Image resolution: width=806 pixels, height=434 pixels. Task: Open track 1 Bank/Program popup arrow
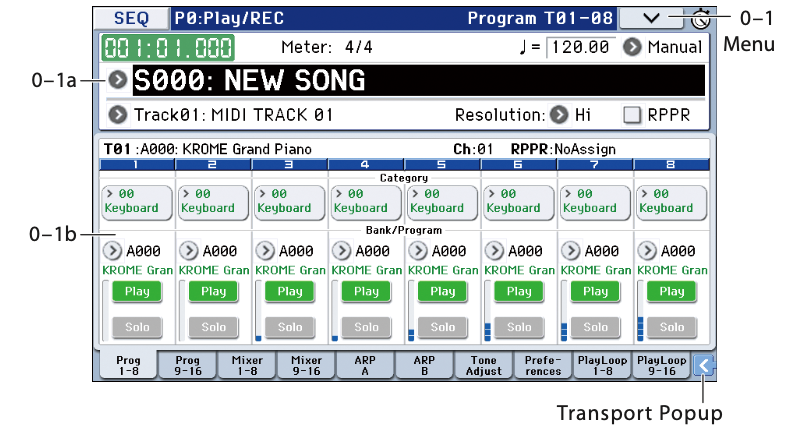[x=112, y=251]
